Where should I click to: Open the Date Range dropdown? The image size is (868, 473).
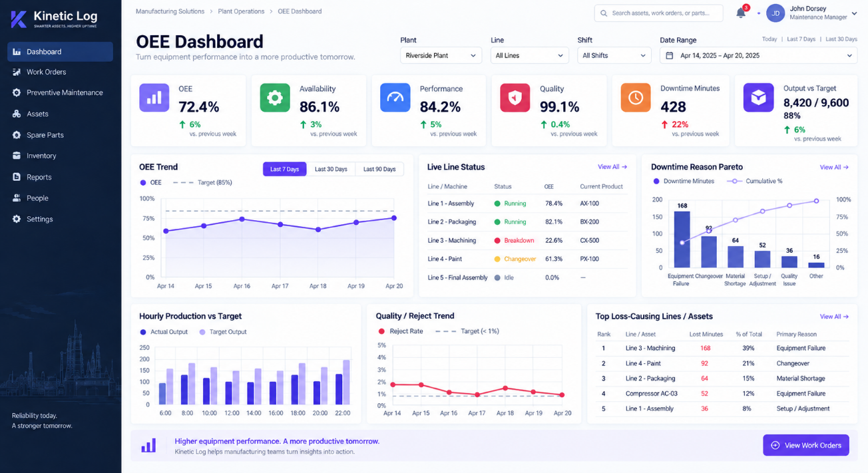pos(758,55)
